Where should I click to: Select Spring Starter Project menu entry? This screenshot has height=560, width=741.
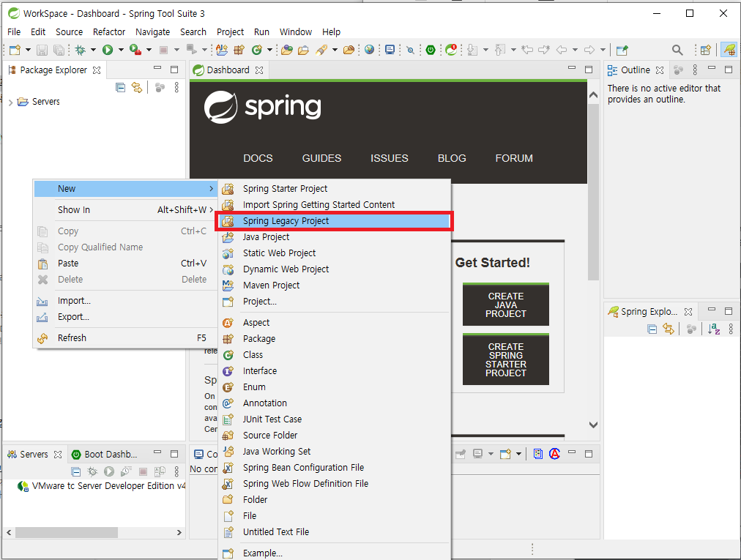(334, 189)
